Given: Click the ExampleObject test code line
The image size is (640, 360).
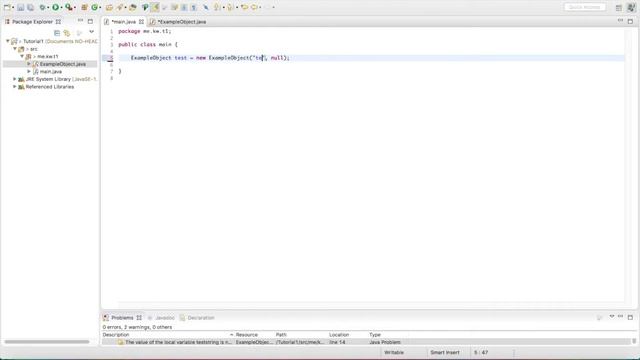Looking at the screenshot, I should (x=210, y=58).
